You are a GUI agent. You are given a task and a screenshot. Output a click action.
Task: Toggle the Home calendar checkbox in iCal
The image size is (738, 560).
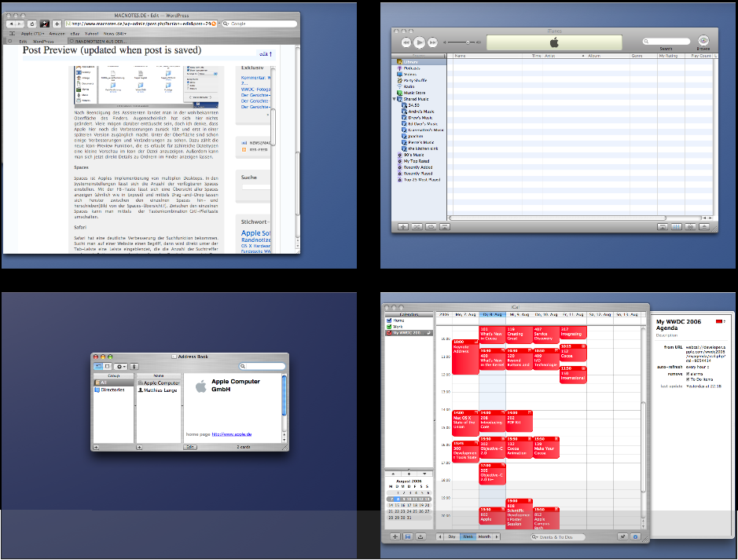(389, 320)
